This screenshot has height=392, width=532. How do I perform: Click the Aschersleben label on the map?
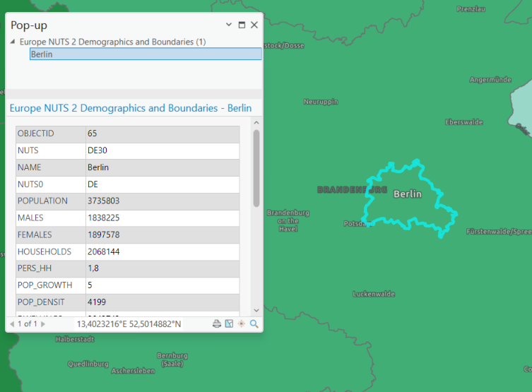pos(133,371)
